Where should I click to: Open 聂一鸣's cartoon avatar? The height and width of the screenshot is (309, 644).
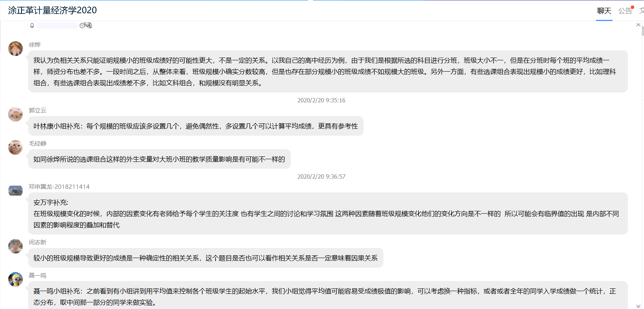click(16, 279)
